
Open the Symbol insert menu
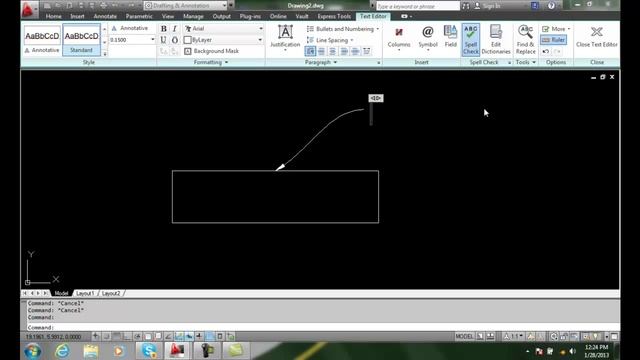428,38
